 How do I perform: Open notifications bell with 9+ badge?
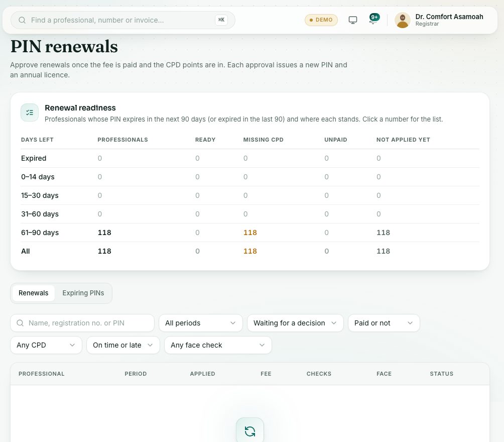374,19
